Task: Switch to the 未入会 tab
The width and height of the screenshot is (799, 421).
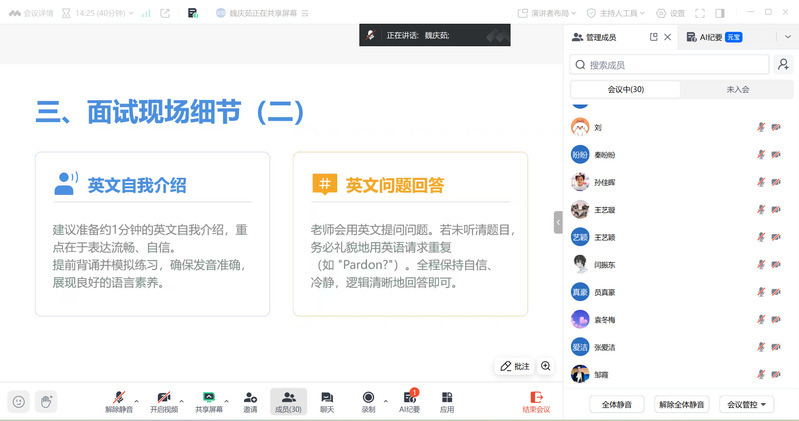Action: tap(738, 89)
